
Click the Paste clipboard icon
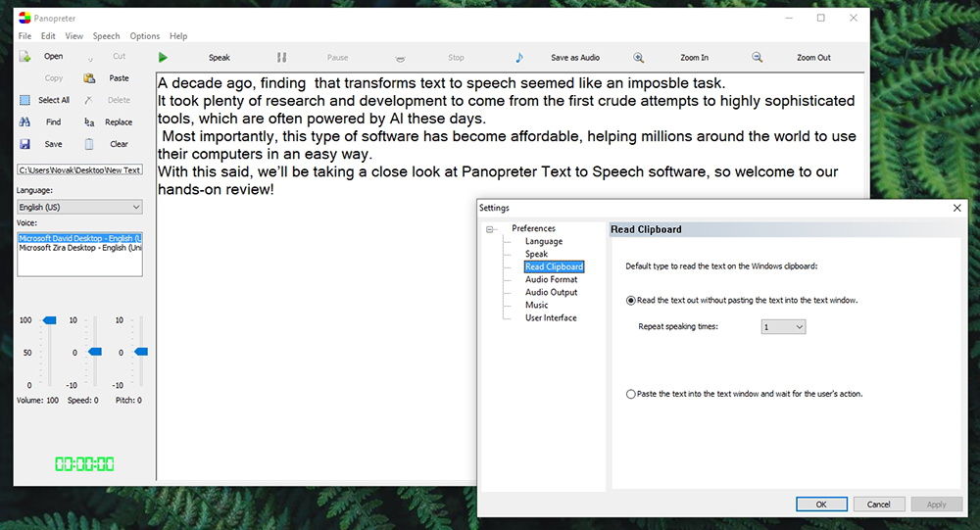point(89,78)
